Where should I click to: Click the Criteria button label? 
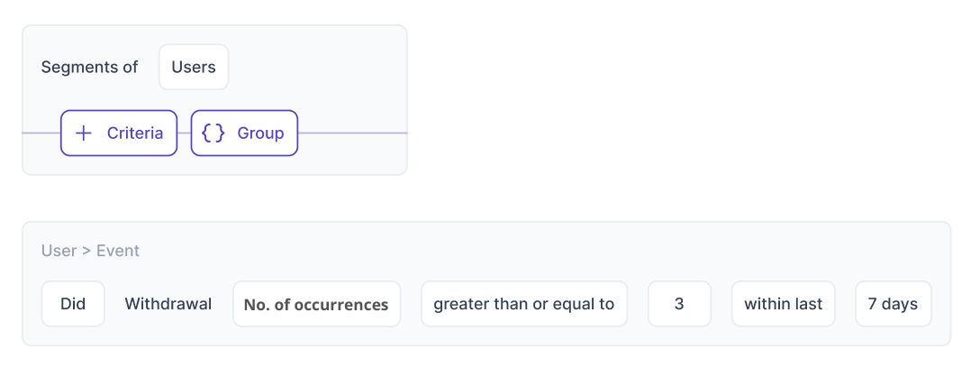click(x=135, y=133)
